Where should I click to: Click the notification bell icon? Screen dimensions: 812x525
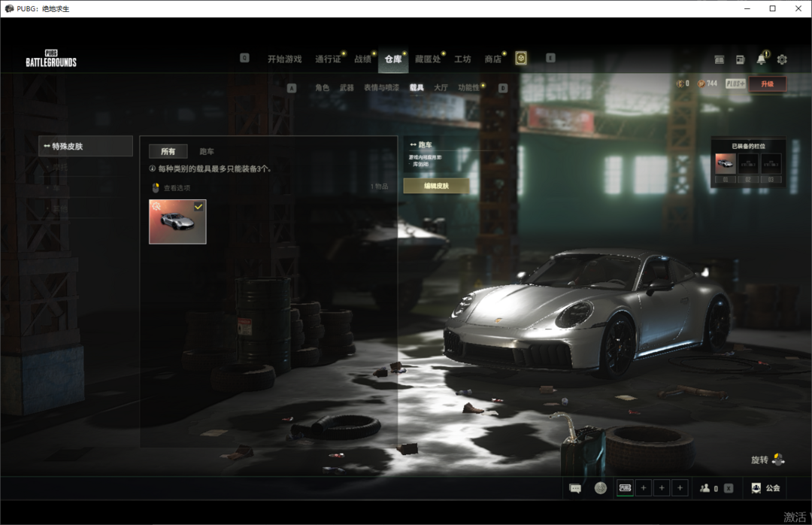click(762, 59)
